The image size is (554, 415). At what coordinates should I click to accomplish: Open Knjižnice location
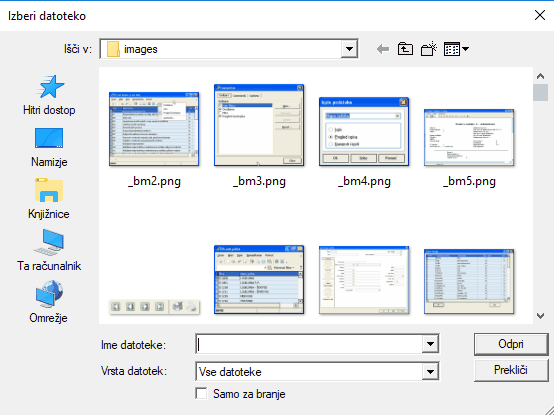point(49,199)
